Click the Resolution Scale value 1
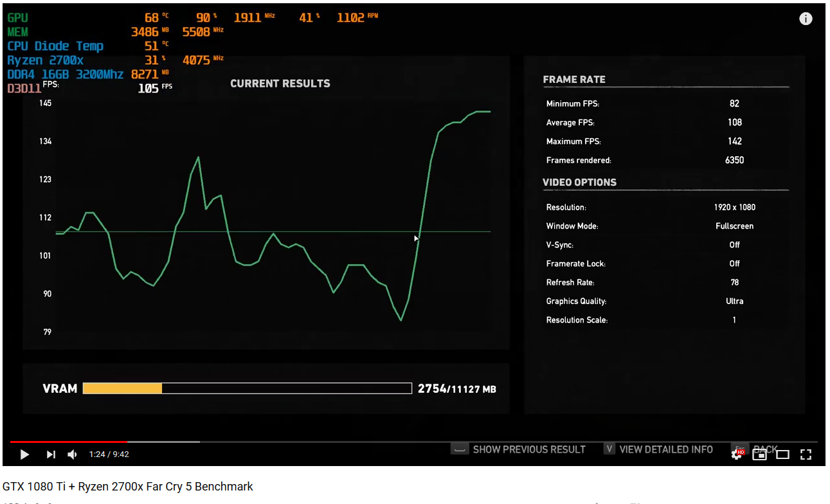 point(734,319)
